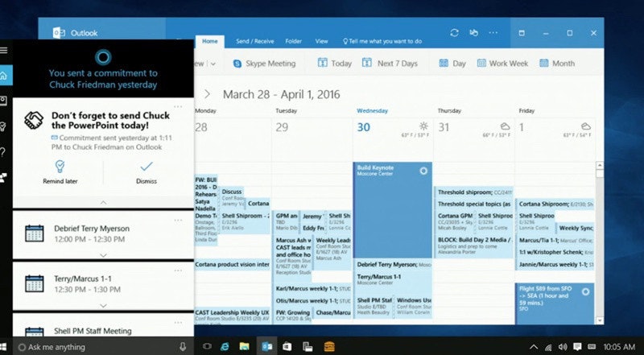Open View ribbon tab

[x=321, y=41]
